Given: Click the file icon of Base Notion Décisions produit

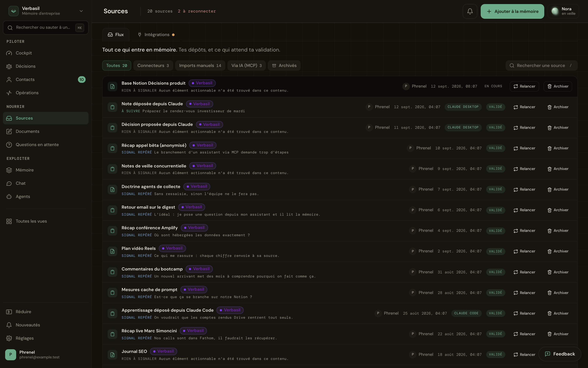Looking at the screenshot, I should coord(112,86).
